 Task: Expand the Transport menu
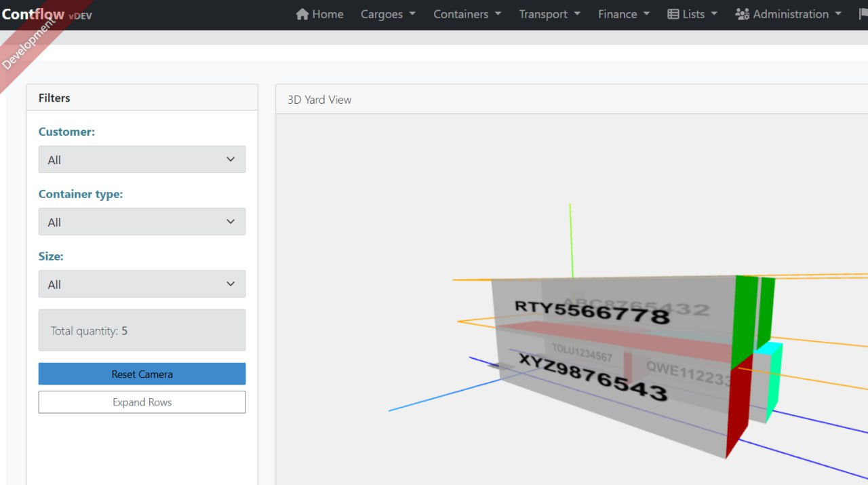(549, 14)
